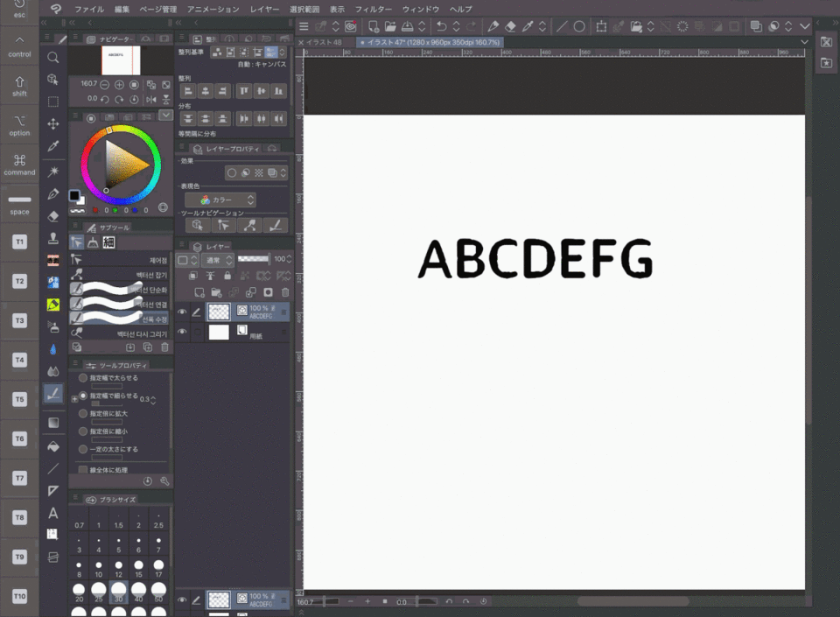Select 벡터선 연결 sub tool
Image resolution: width=840 pixels, height=617 pixels.
pos(120,305)
